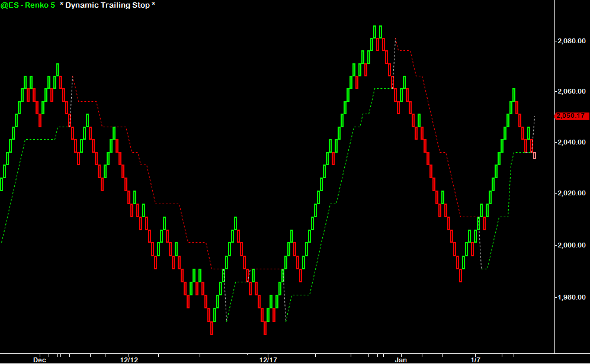Select the 12/12 date on time axis
The image size is (590, 364).
pyautogui.click(x=129, y=359)
